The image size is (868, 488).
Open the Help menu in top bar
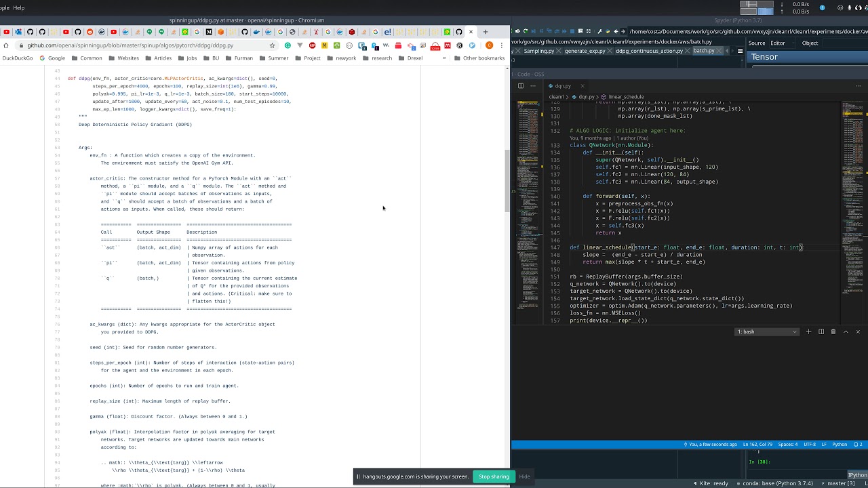click(19, 8)
